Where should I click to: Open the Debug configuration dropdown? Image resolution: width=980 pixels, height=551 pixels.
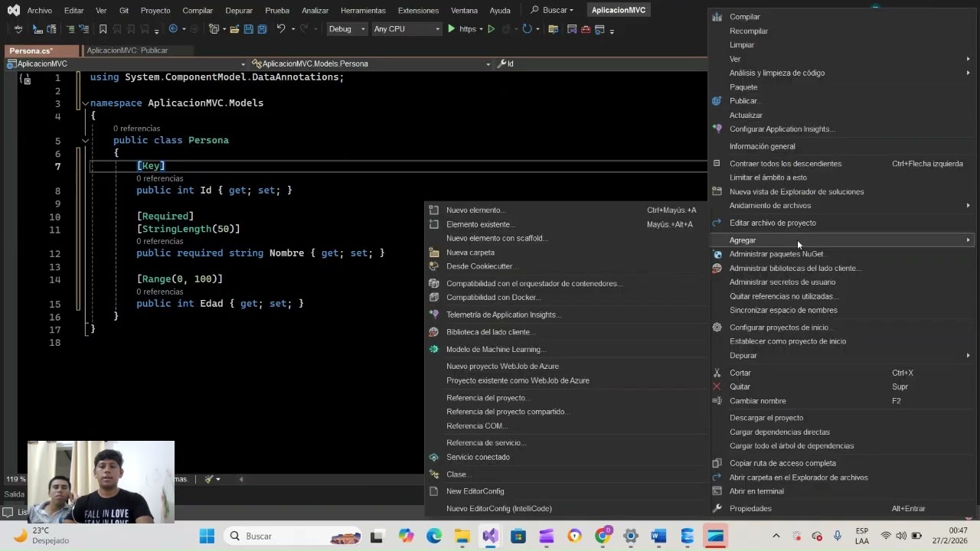pyautogui.click(x=347, y=29)
